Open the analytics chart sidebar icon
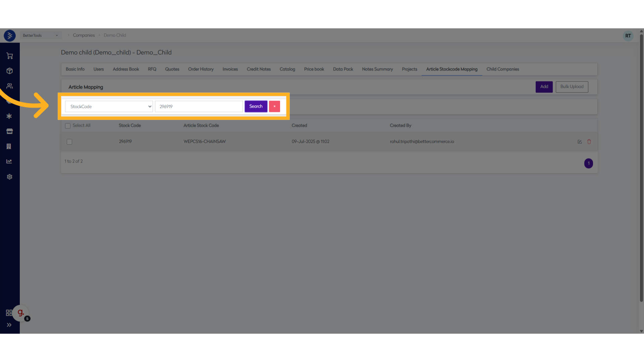The image size is (644, 362). pyautogui.click(x=9, y=162)
